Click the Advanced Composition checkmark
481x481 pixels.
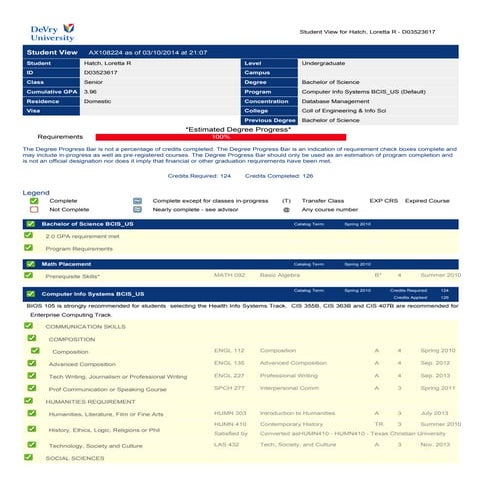click(x=32, y=363)
